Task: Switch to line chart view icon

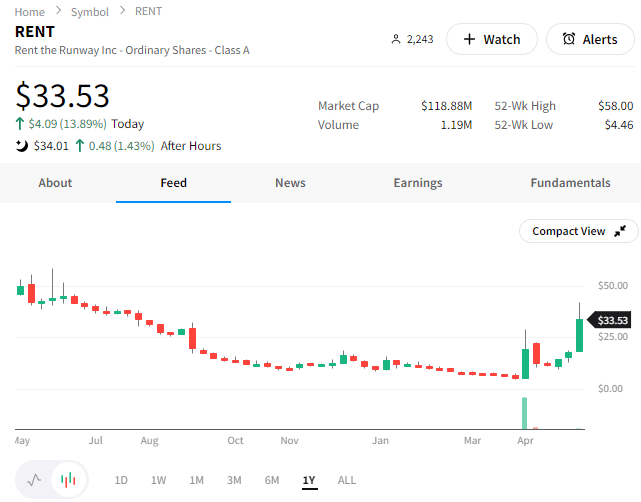Action: [34, 480]
